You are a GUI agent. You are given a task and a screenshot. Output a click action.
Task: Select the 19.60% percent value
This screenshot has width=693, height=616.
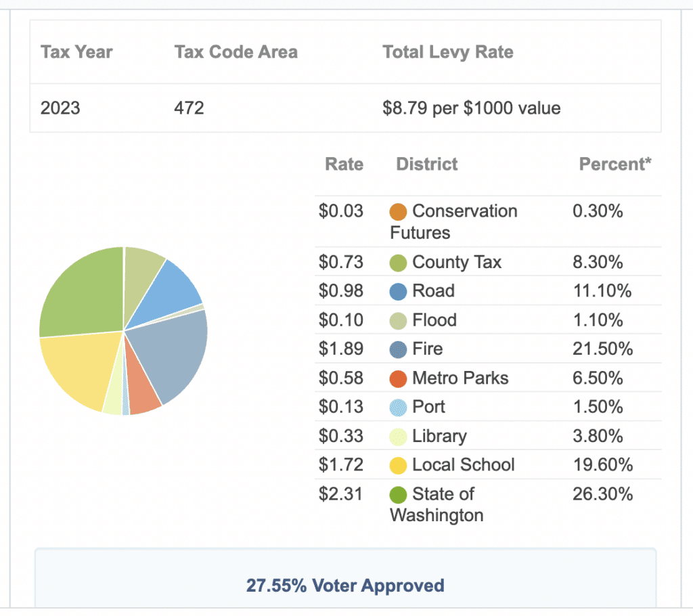pyautogui.click(x=603, y=465)
